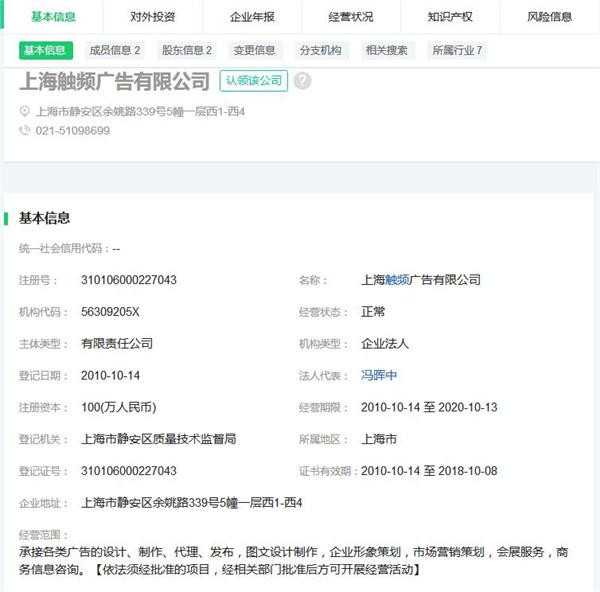Click 上海市静安区质量技术监督局 value
The width and height of the screenshot is (600, 592).
158,439
